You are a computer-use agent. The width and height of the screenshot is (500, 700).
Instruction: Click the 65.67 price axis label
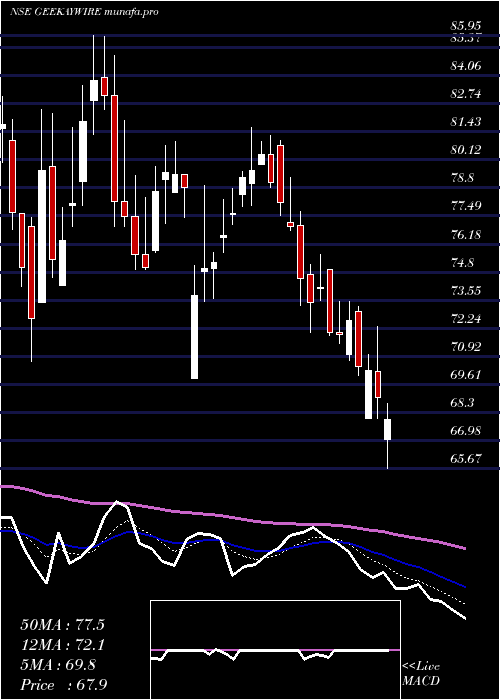tap(467, 459)
